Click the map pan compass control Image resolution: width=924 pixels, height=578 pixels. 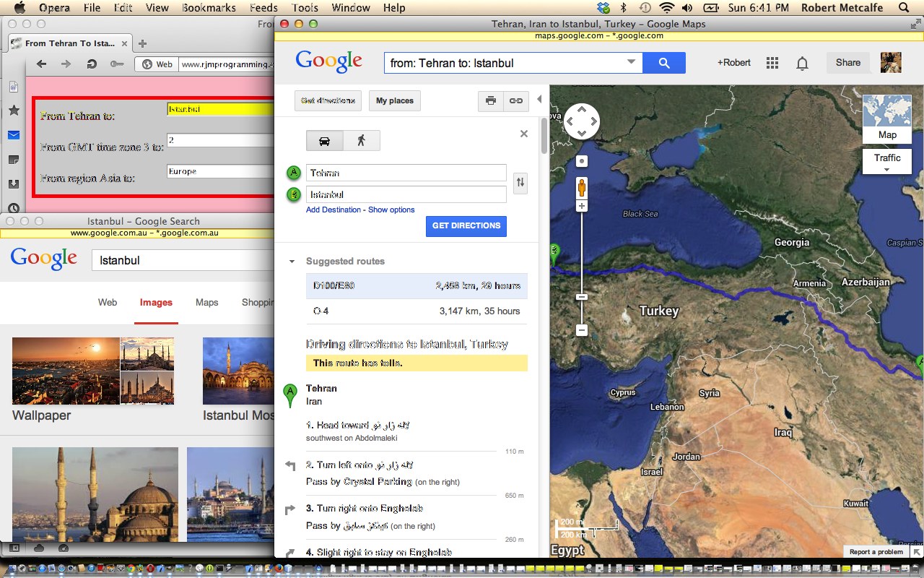pyautogui.click(x=581, y=121)
